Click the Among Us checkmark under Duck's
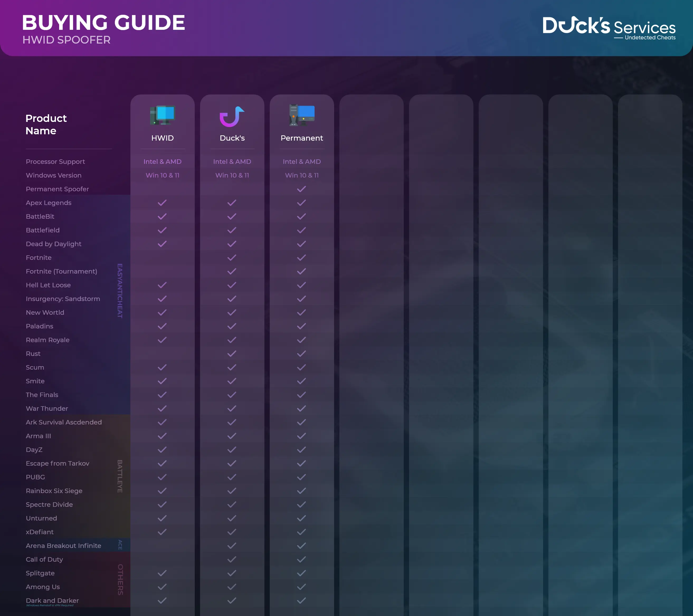 click(x=232, y=587)
